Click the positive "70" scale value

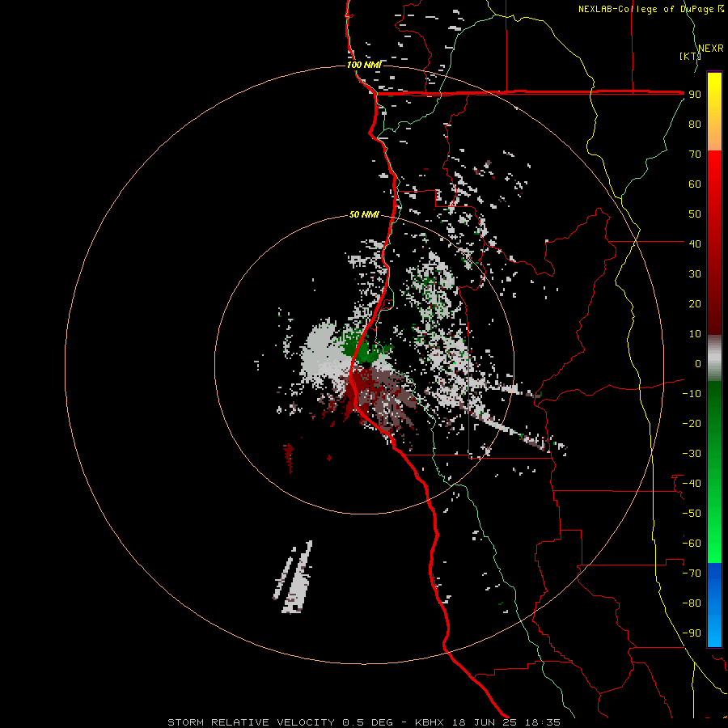coord(695,154)
